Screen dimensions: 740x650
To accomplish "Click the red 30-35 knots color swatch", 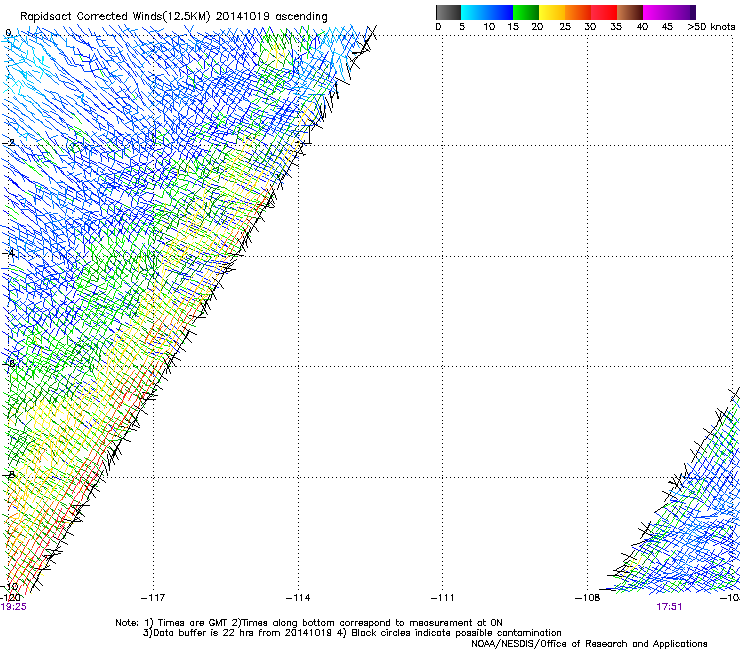I will [604, 12].
